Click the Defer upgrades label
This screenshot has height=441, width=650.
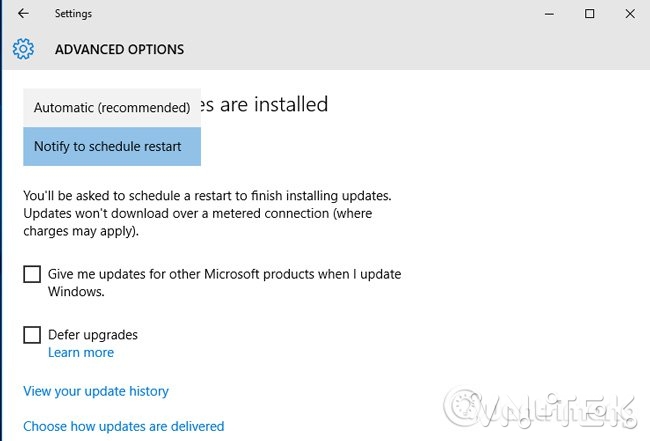[x=92, y=335]
